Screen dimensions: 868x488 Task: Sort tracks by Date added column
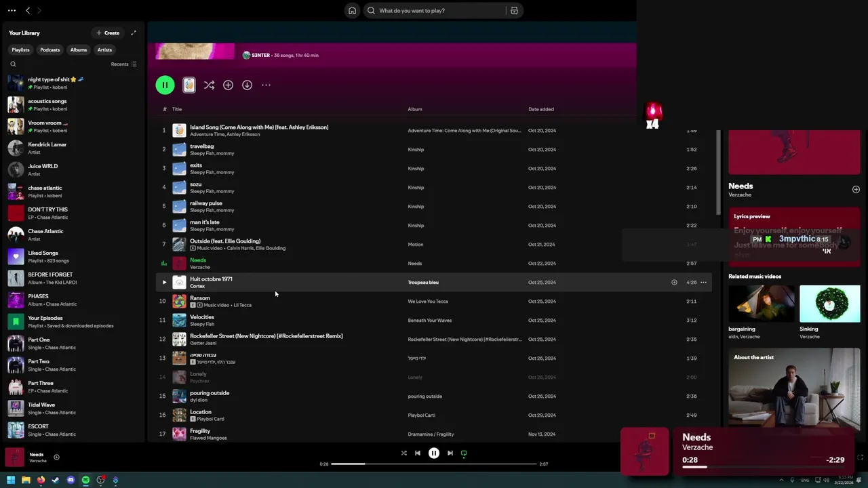[x=541, y=109]
